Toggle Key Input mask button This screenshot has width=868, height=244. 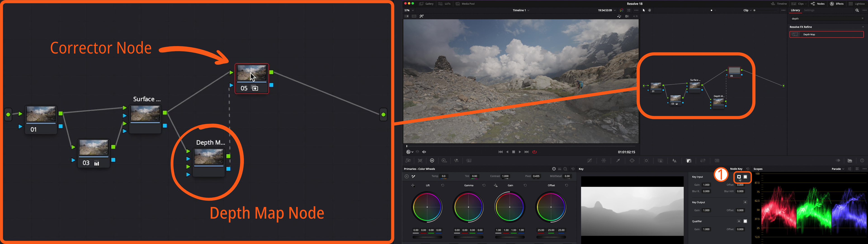745,177
